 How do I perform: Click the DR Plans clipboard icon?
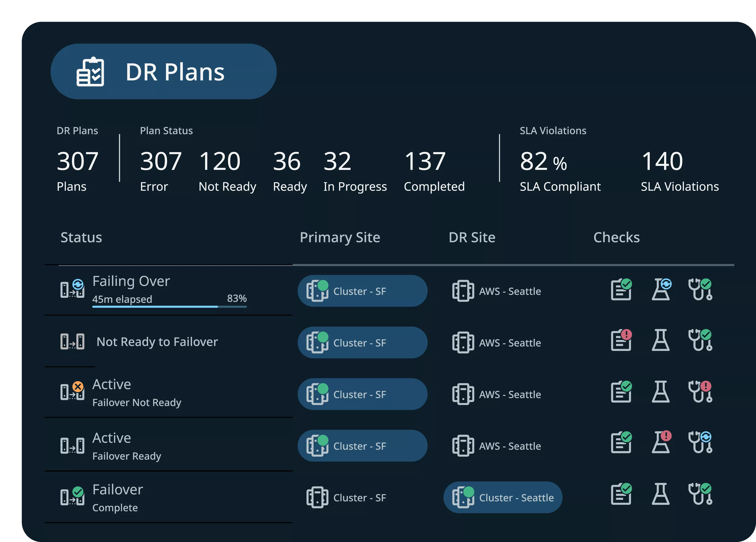click(90, 72)
